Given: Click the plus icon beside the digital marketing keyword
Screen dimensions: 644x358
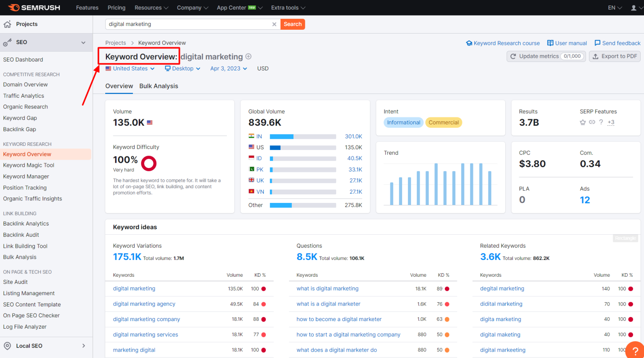Looking at the screenshot, I should 249,56.
